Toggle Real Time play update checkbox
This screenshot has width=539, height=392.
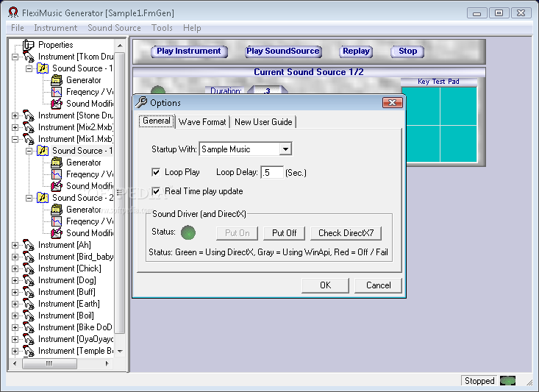(x=156, y=191)
